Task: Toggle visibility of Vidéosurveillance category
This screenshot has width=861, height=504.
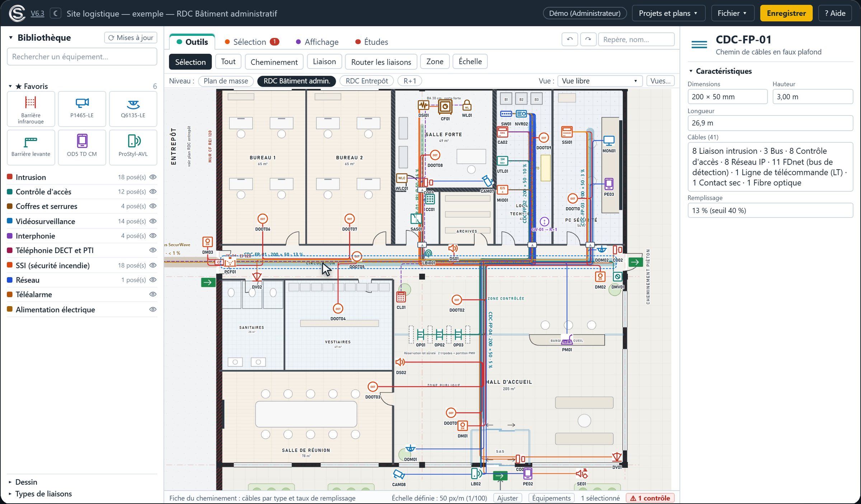Action: pos(153,221)
